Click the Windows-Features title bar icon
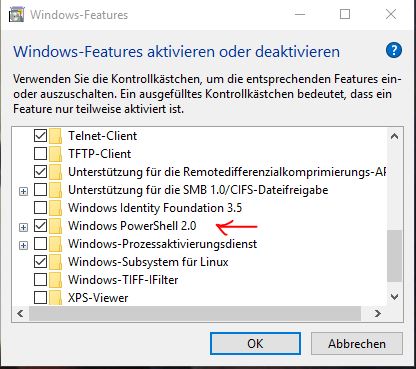The height and width of the screenshot is (369, 416). coord(16,15)
